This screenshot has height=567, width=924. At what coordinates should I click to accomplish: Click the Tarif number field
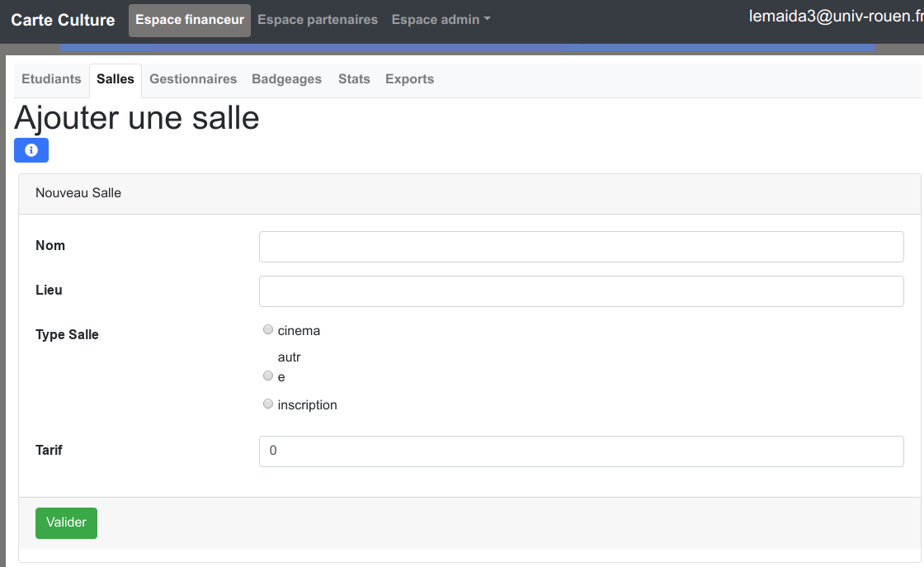click(x=581, y=451)
